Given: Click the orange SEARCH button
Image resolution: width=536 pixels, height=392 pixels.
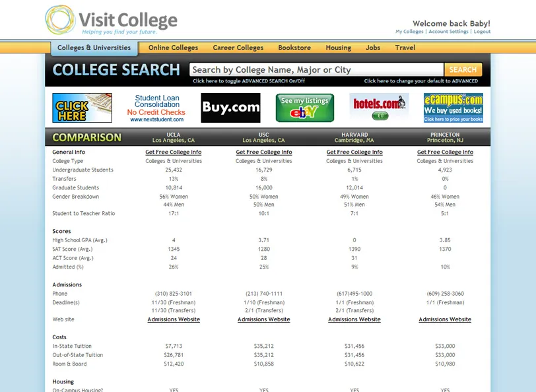Looking at the screenshot, I should [x=463, y=70].
